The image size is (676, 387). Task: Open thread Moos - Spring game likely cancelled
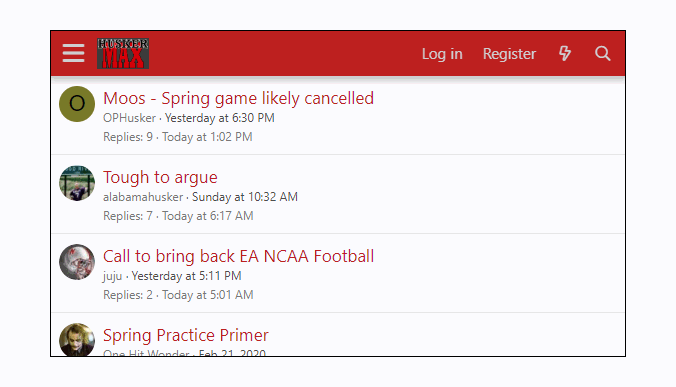(238, 98)
